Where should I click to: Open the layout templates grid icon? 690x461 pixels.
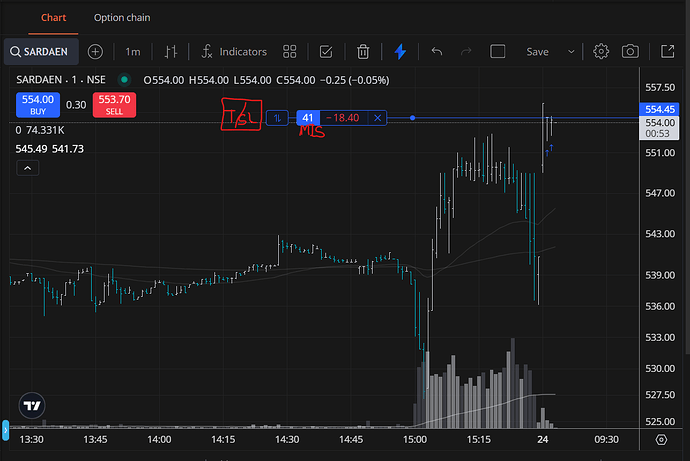point(290,51)
